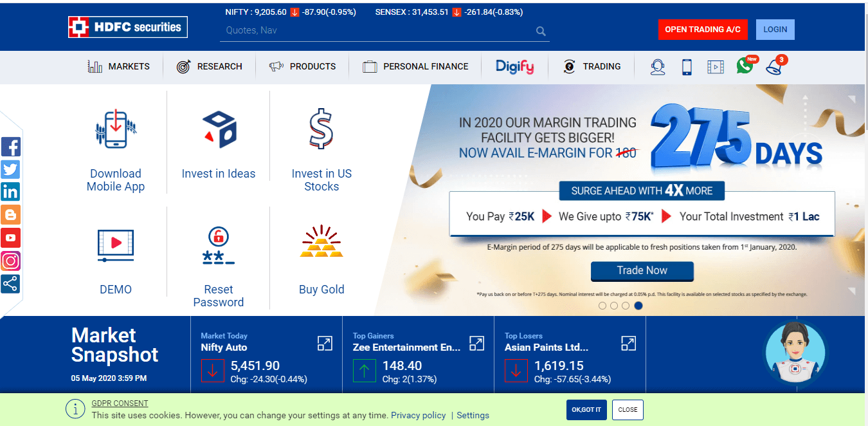The width and height of the screenshot is (868, 426).
Task: Click the Invest in Ideas link text
Action: click(219, 174)
